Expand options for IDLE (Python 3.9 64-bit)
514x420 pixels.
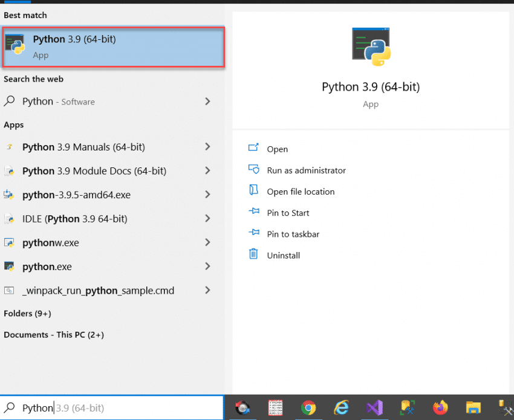tap(207, 219)
